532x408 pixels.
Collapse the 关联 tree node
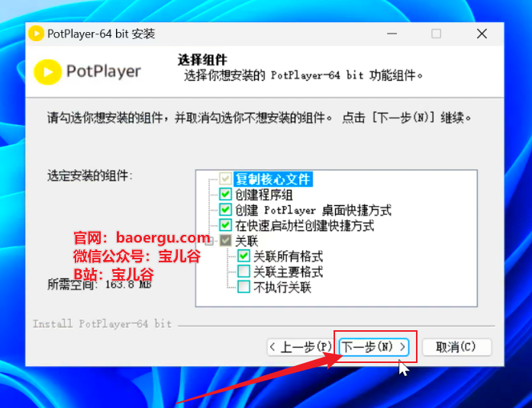[x=209, y=241]
